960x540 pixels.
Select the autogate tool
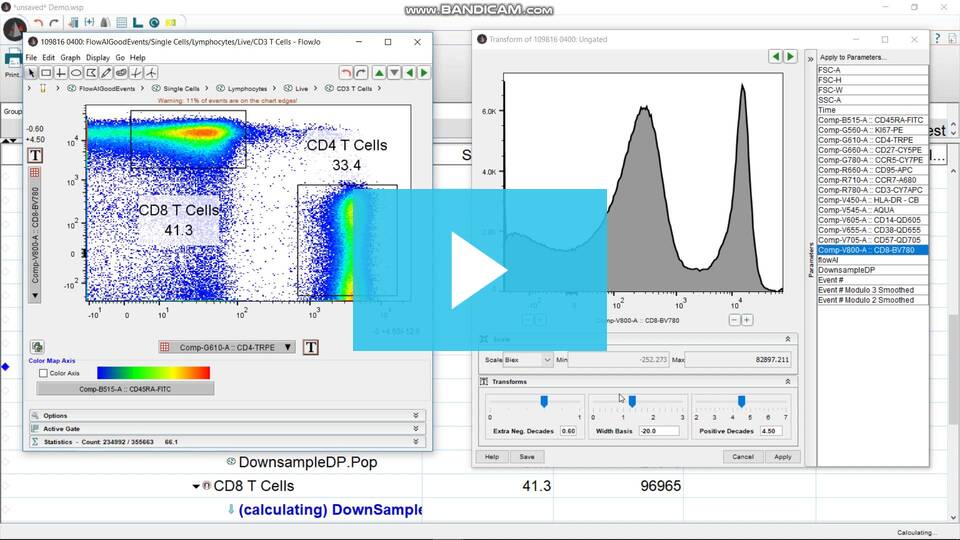click(x=121, y=73)
